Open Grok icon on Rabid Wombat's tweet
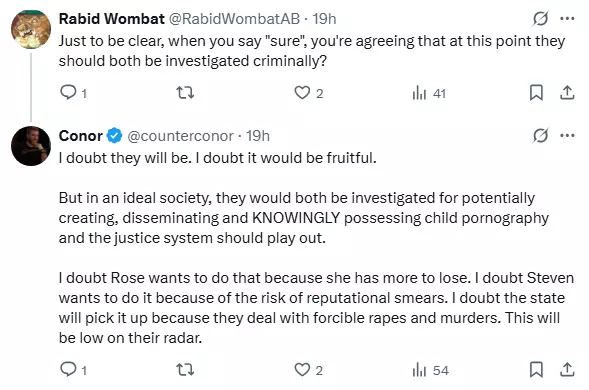Viewport: 589px width, 390px height. coord(541,18)
